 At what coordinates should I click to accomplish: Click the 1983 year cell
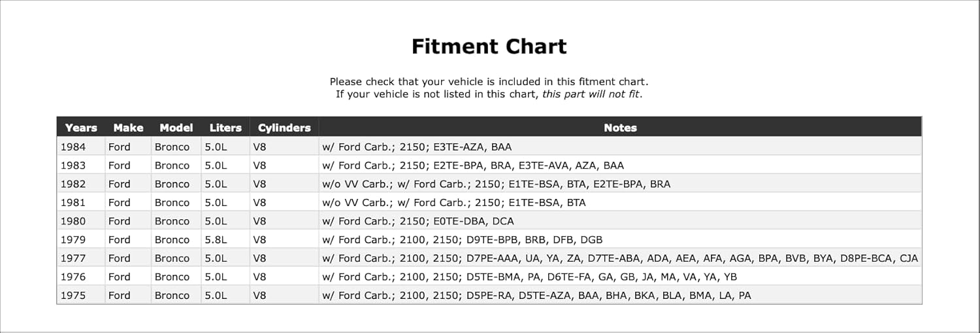[x=73, y=166]
